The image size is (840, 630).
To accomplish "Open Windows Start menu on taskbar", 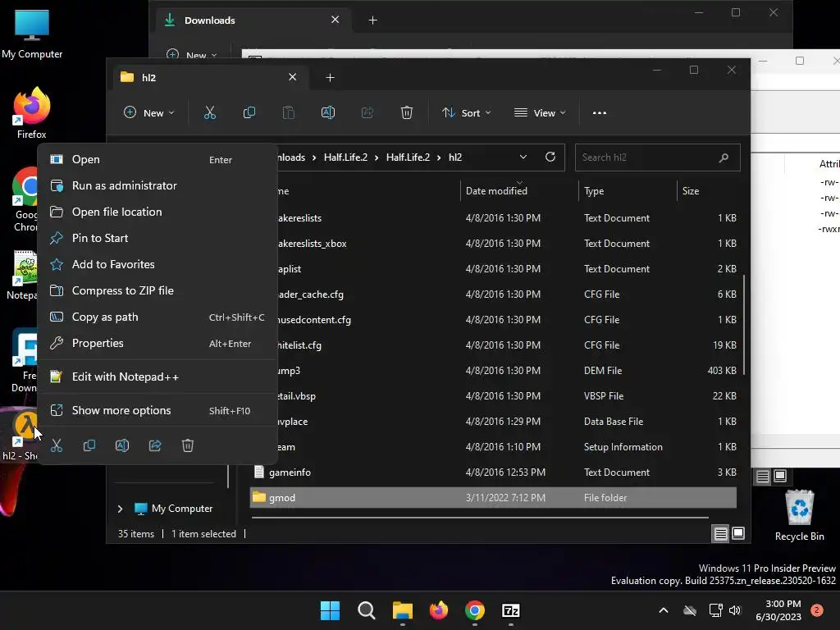I will 330,610.
